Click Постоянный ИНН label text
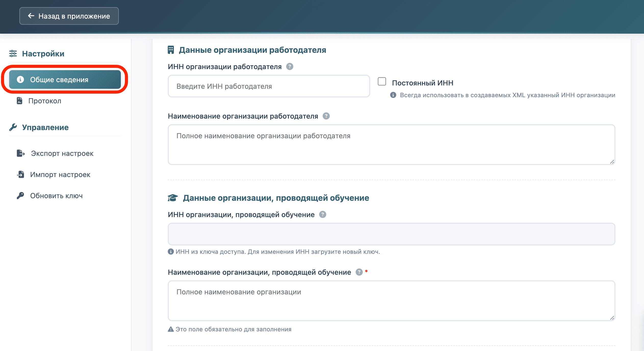The height and width of the screenshot is (351, 644). (x=423, y=83)
